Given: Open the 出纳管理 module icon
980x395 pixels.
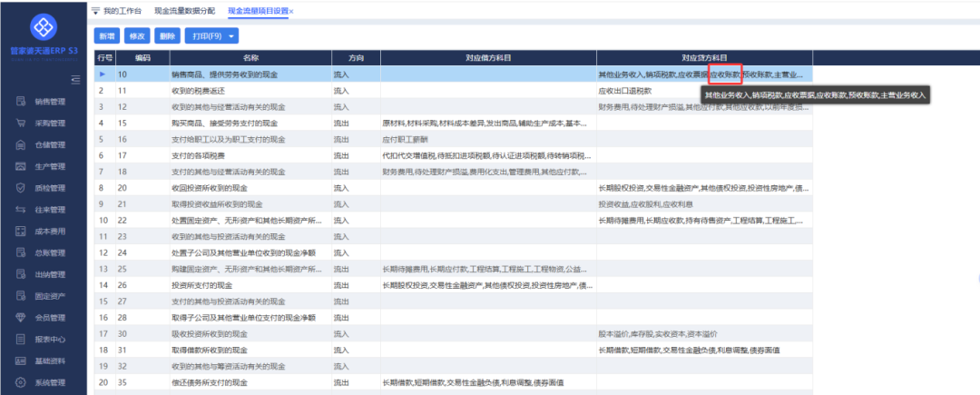Looking at the screenshot, I should tap(21, 274).
